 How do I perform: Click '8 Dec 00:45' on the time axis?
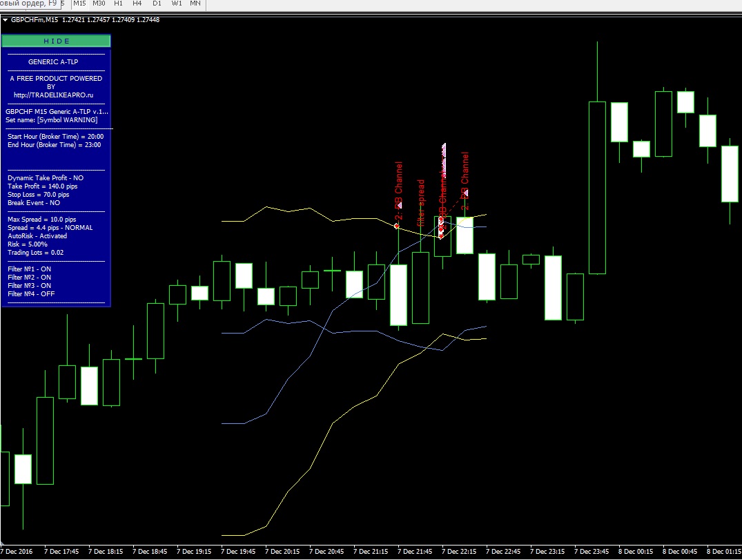tap(680, 552)
